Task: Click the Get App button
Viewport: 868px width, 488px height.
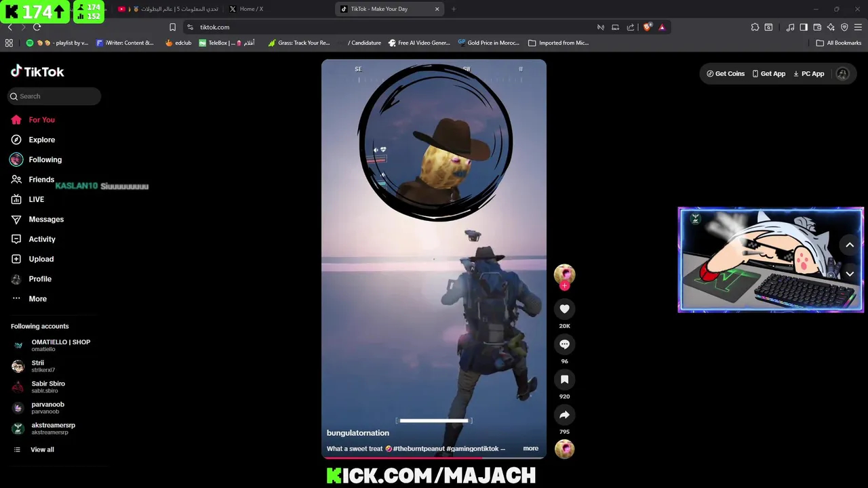Action: click(769, 74)
